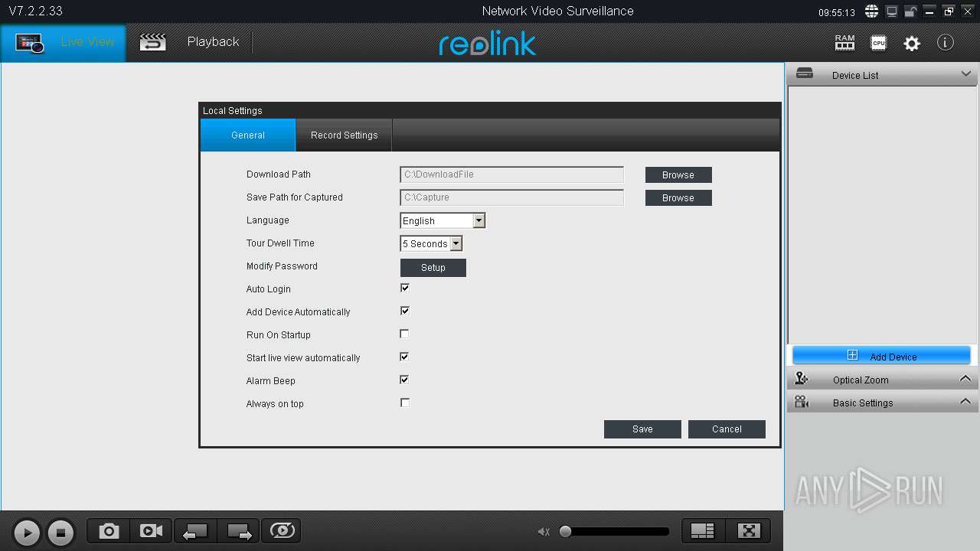Uncheck Add Device Automatically checkbox
The image size is (980, 551).
405,311
